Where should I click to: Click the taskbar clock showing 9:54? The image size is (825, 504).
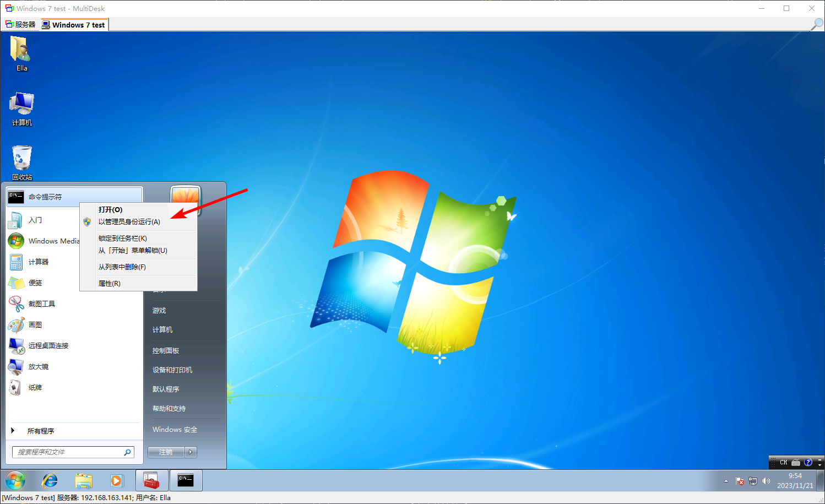[x=795, y=481]
